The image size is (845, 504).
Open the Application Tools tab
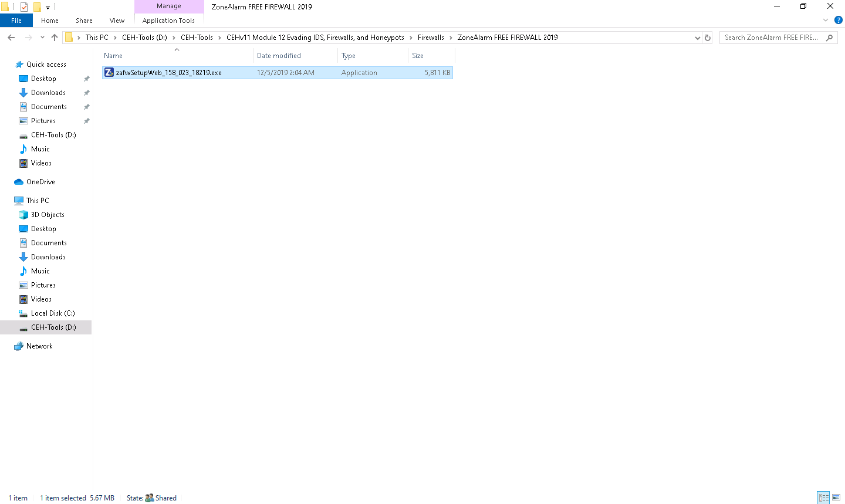[x=168, y=21]
